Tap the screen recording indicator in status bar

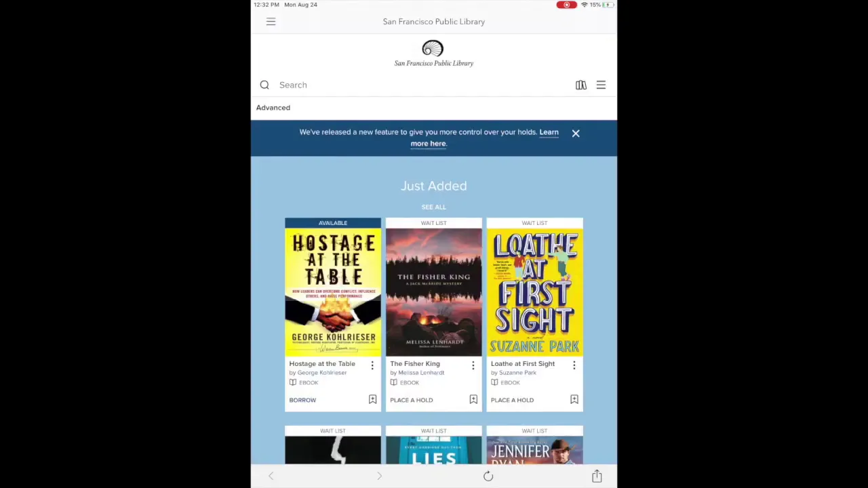(566, 5)
